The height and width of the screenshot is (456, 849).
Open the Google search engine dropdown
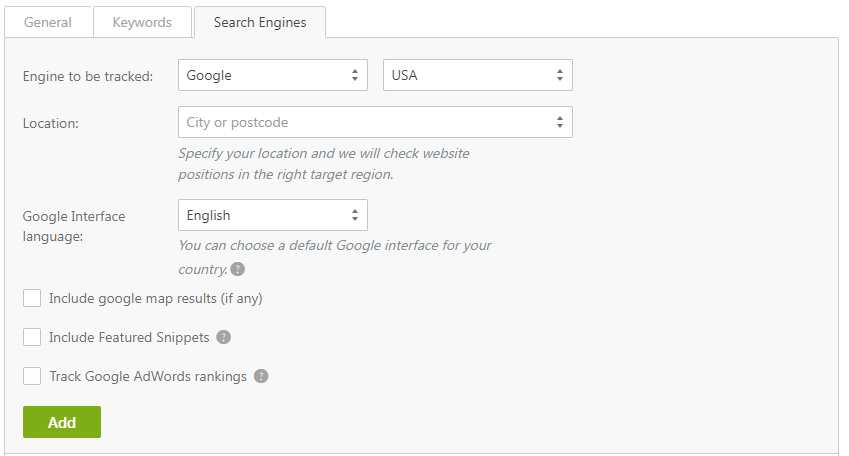273,75
